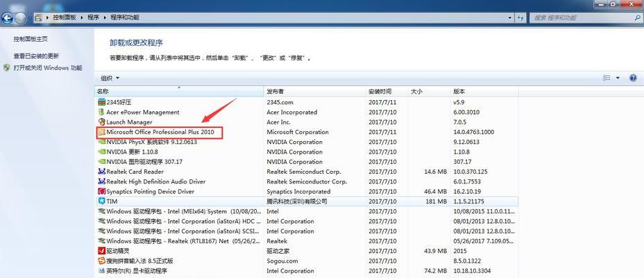The width and height of the screenshot is (644, 278).
Task: Click the 46.4 MB size value
Action: pyautogui.click(x=435, y=191)
